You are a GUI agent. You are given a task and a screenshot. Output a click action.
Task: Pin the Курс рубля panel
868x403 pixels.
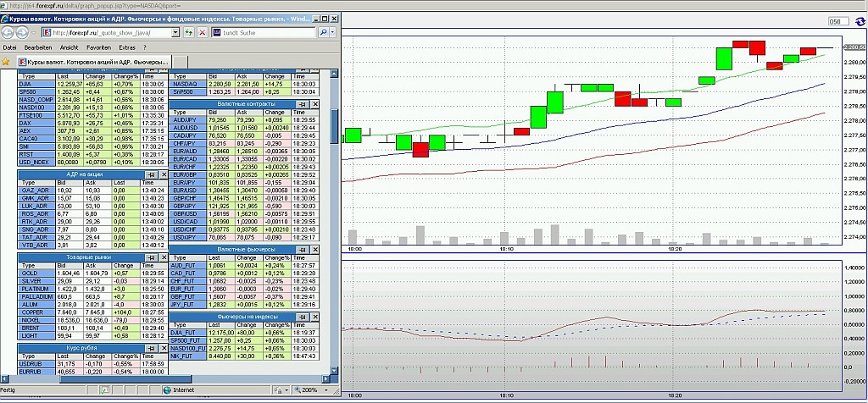[151, 348]
